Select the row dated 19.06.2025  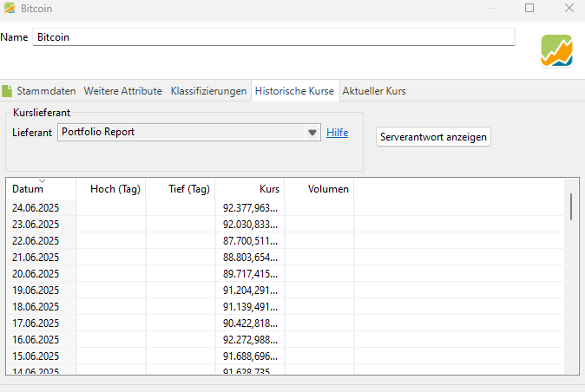[285, 290]
